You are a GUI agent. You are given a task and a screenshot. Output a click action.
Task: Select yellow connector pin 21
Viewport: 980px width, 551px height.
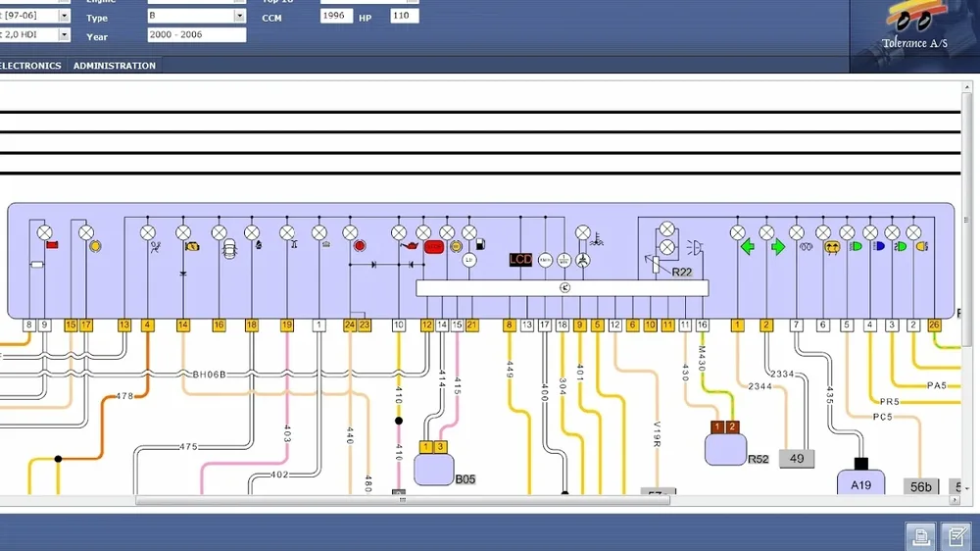[x=472, y=326]
